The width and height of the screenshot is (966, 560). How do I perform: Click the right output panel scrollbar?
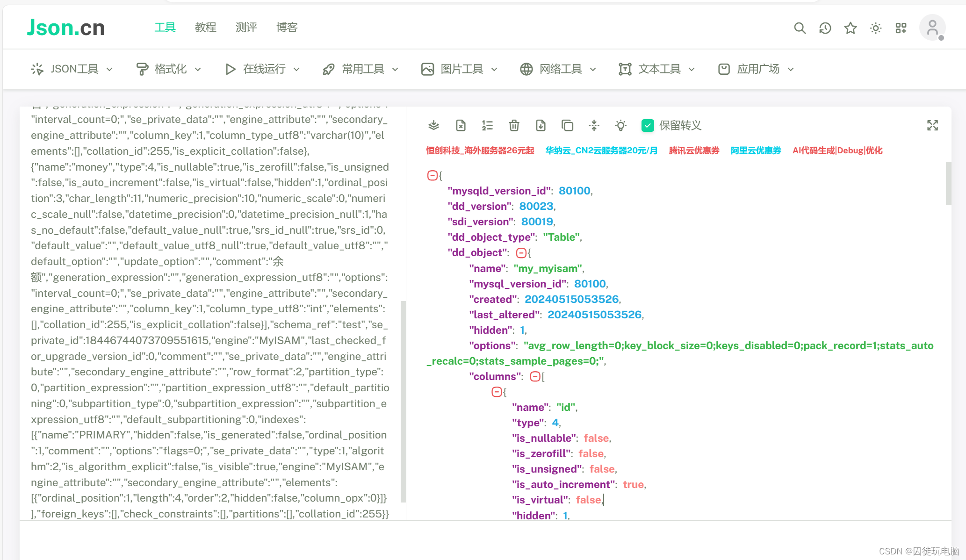point(948,184)
